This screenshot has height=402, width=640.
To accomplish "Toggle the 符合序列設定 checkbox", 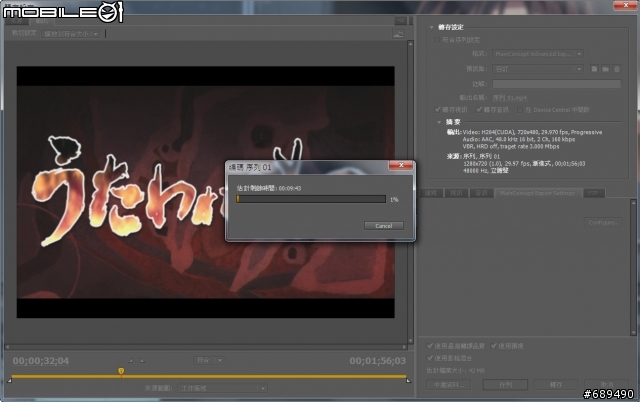I will click(437, 40).
